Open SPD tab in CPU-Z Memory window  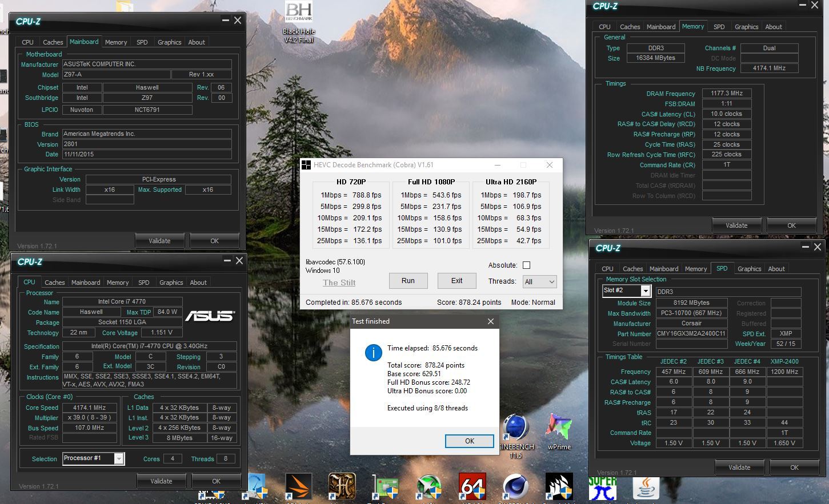tap(719, 27)
